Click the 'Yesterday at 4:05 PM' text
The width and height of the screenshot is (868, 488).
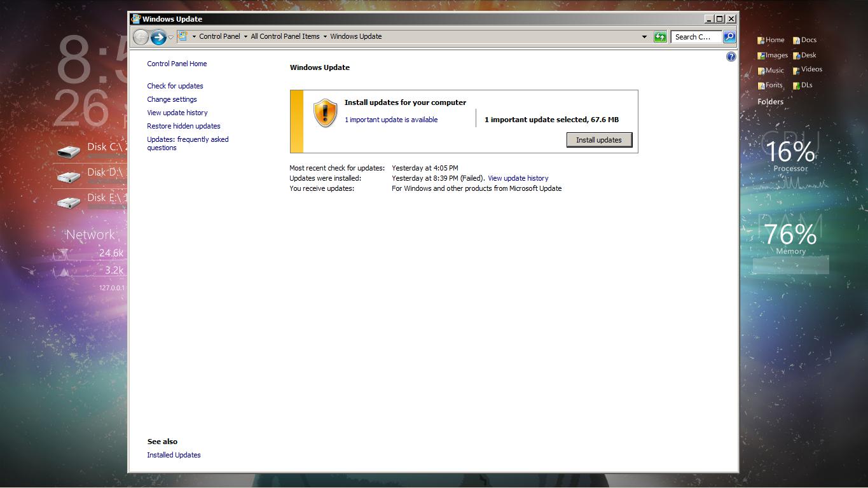425,168
